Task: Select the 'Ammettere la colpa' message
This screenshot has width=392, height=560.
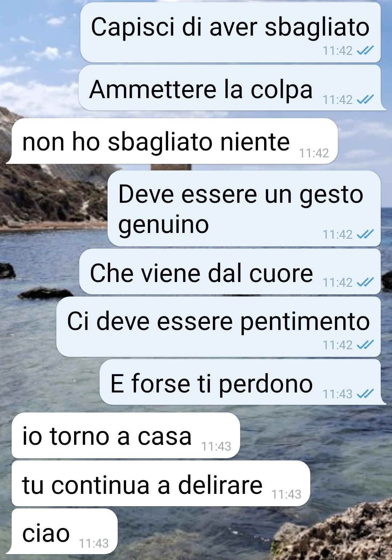Action: click(230, 88)
